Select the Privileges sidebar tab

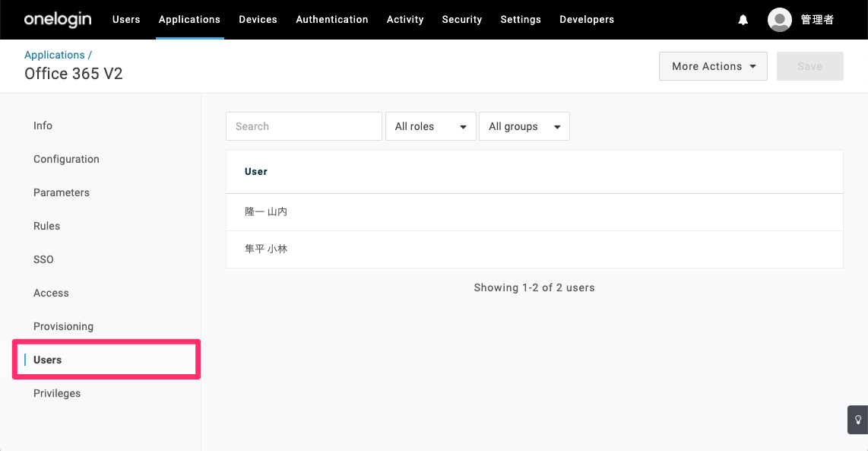57,393
